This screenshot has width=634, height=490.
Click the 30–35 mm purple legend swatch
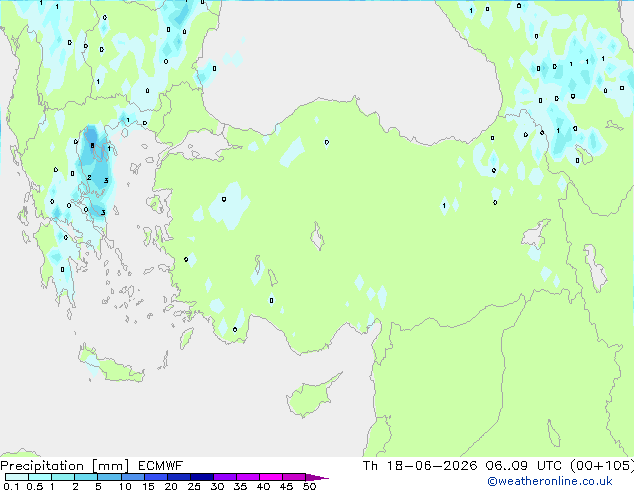[224, 477]
